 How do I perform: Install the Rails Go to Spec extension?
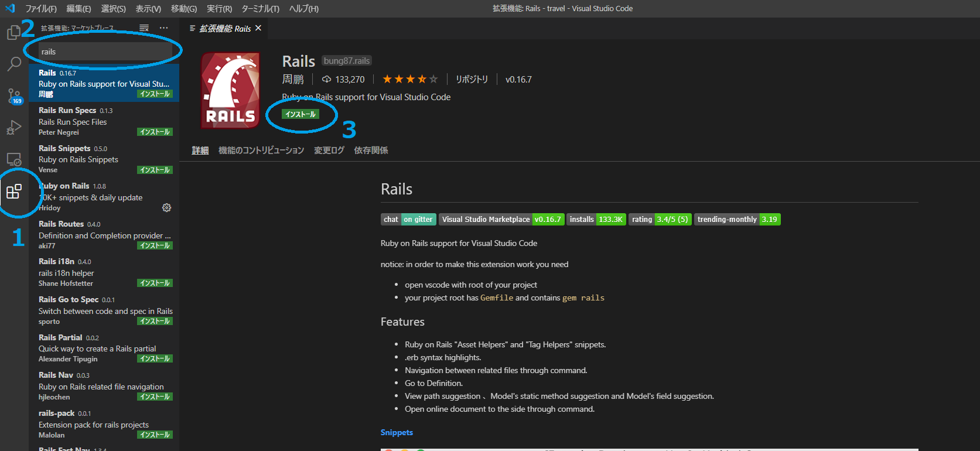tap(155, 321)
